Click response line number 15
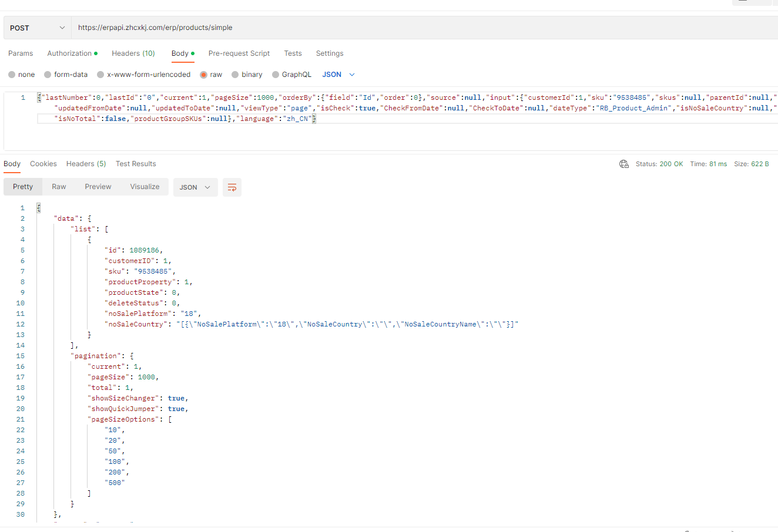This screenshot has height=532, width=778. pos(21,356)
